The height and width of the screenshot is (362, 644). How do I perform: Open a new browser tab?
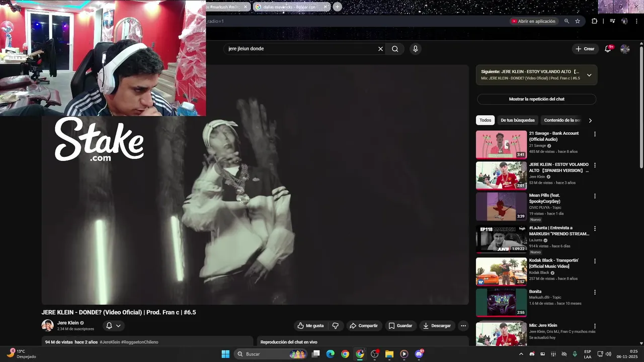337,7
